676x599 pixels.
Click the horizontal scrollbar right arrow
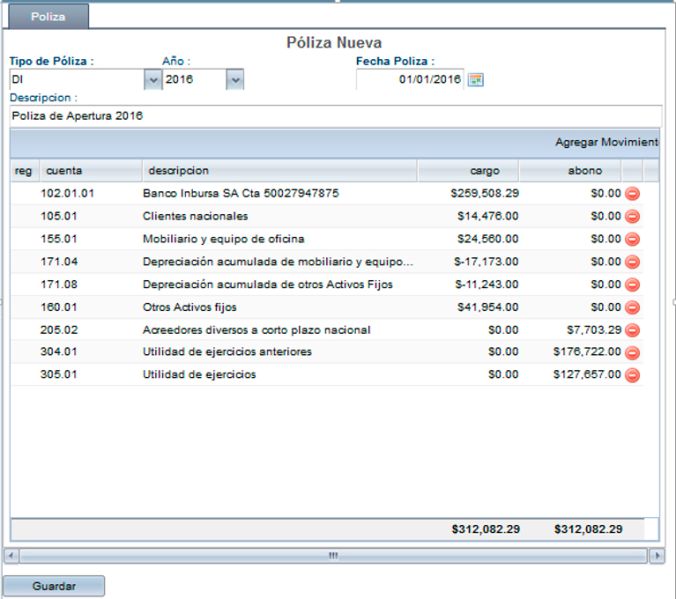(x=657, y=555)
